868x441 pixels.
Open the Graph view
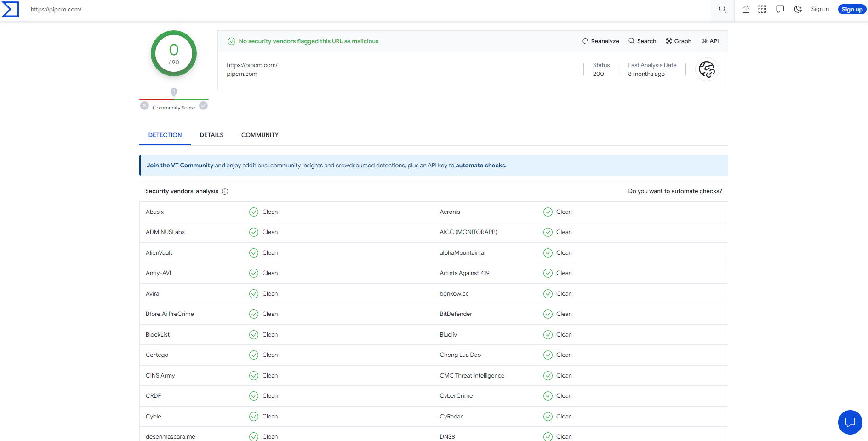(678, 41)
